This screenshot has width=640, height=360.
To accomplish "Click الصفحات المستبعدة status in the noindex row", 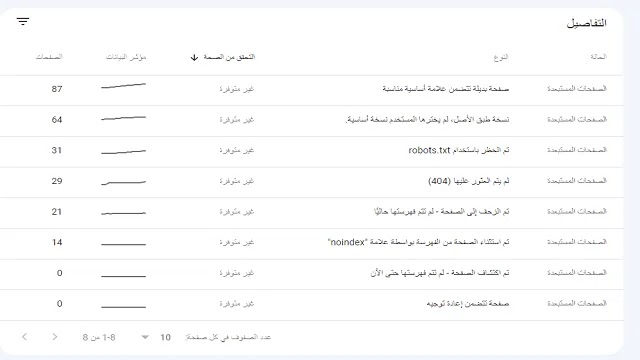I will pos(577,242).
